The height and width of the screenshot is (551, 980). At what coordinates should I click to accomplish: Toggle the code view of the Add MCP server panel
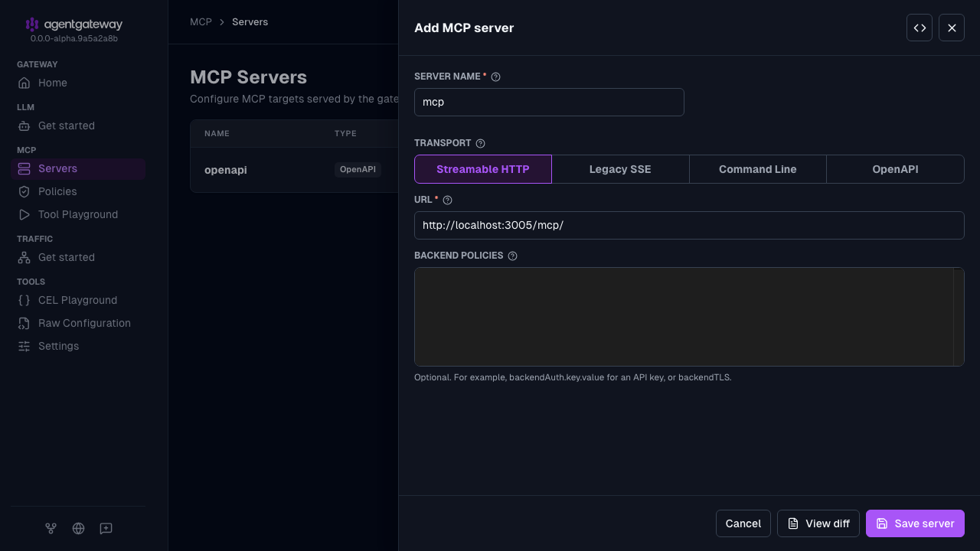coord(920,28)
